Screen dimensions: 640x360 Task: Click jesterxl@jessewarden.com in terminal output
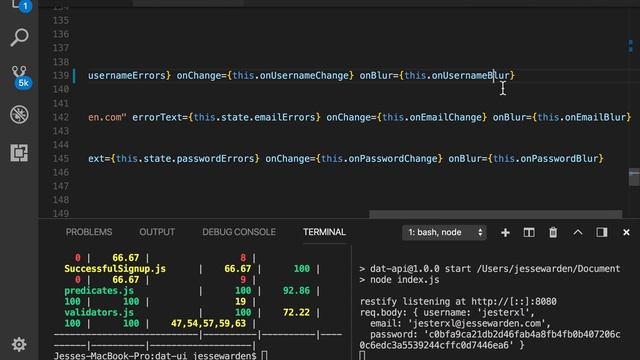pos(477,323)
